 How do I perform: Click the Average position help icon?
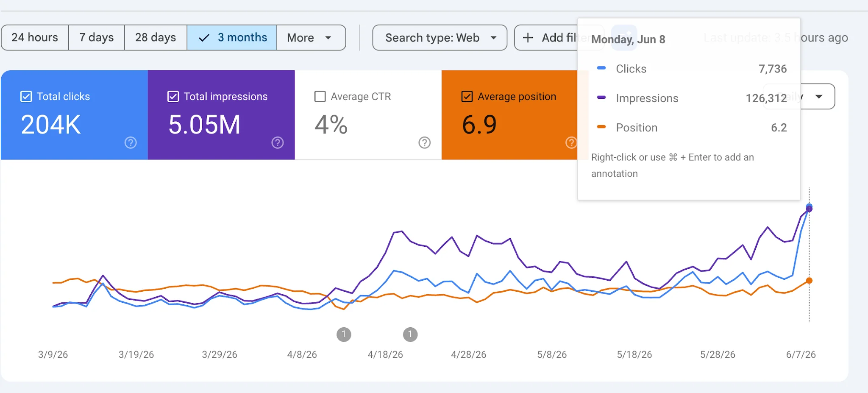pos(571,143)
